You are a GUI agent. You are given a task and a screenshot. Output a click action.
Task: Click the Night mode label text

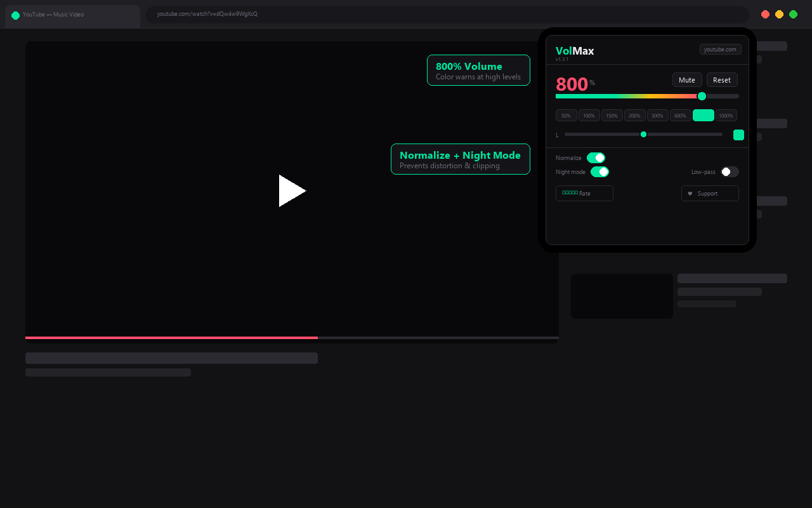coord(570,172)
